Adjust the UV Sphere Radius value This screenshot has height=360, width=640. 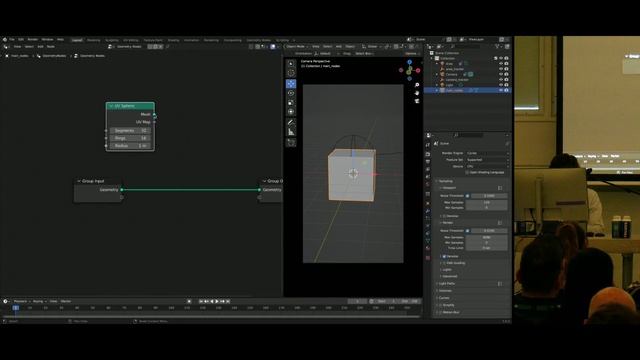[130, 146]
